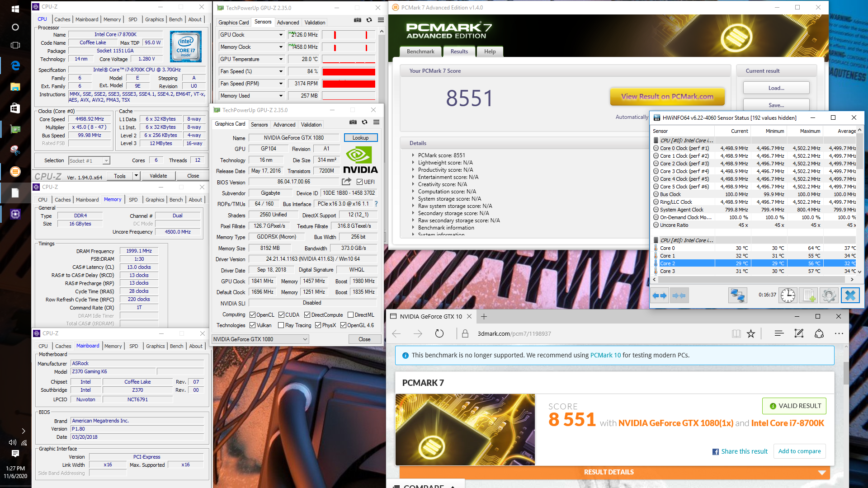Open GPU Temperature sensor dropdown
This screenshot has width=868, height=488.
[280, 59]
